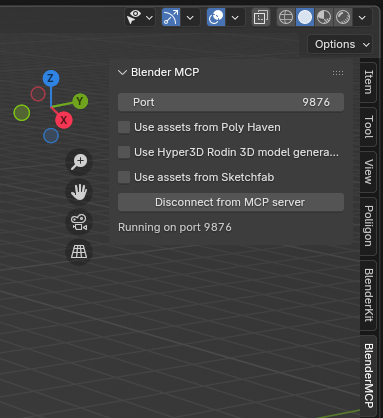Open the Tool sidebar tab

pos(368,127)
